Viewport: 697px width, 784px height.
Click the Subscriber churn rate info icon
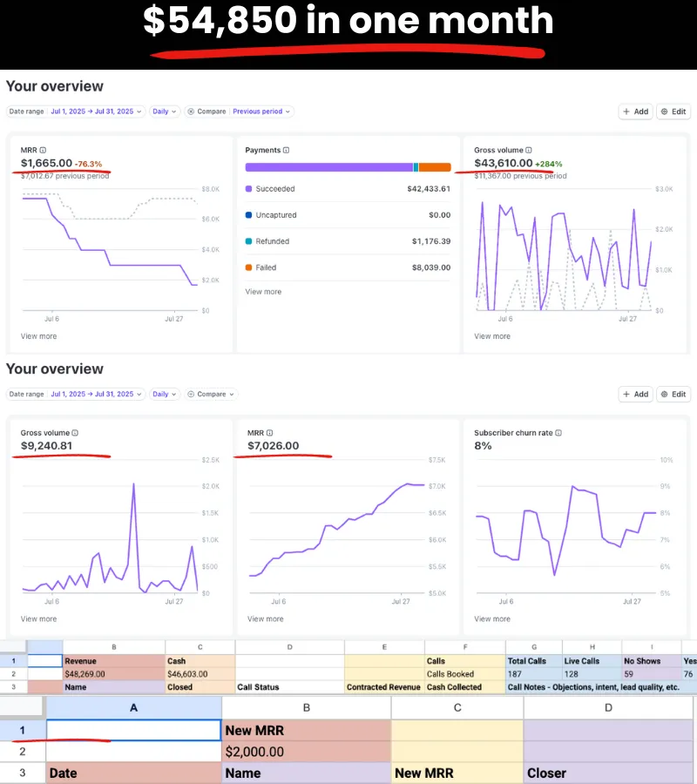coord(558,433)
